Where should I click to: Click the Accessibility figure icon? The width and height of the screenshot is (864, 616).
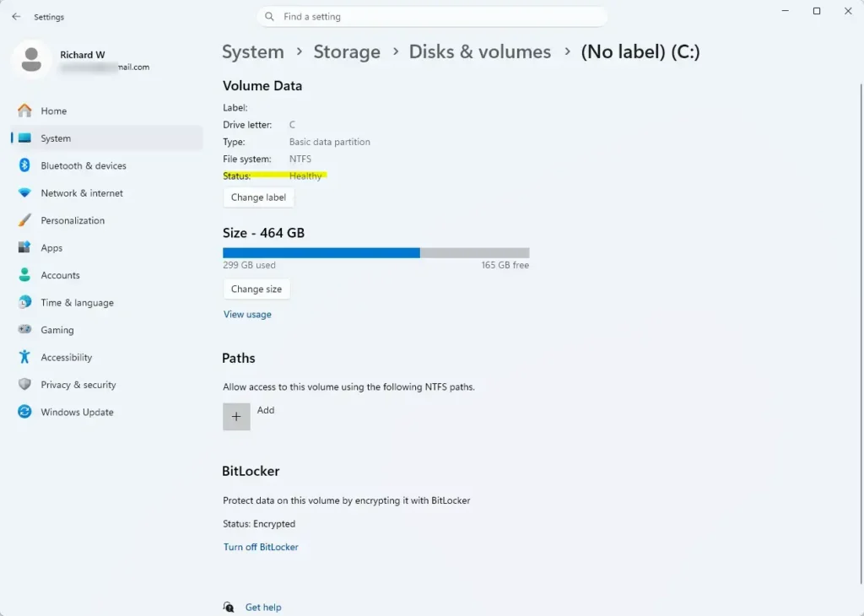click(24, 357)
